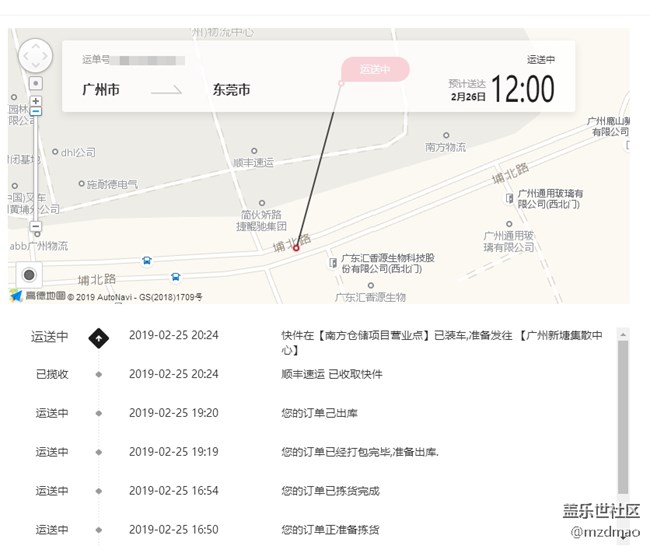Click the pink 运送中 status bubble on map
Screen dimensions: 650x553
[x=375, y=69]
